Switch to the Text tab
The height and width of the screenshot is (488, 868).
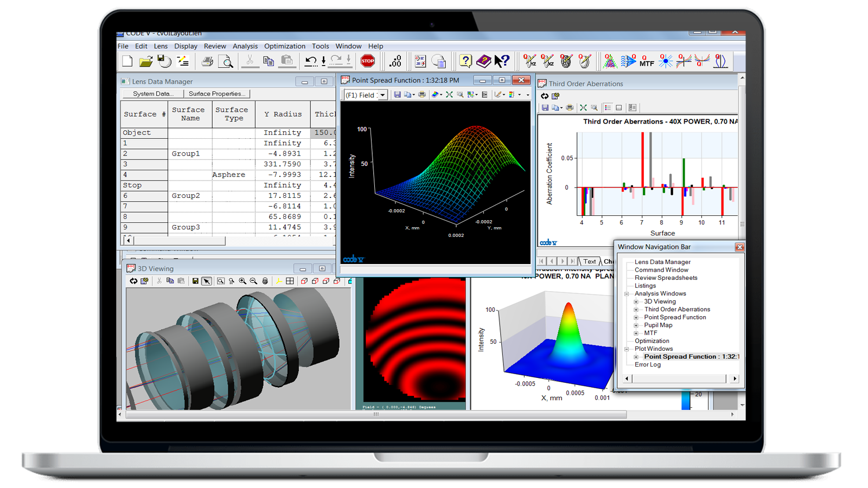590,261
